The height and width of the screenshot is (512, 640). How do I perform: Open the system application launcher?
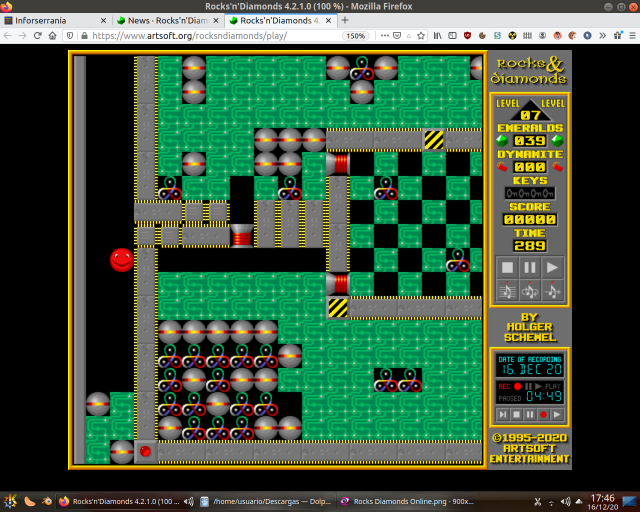(10, 501)
